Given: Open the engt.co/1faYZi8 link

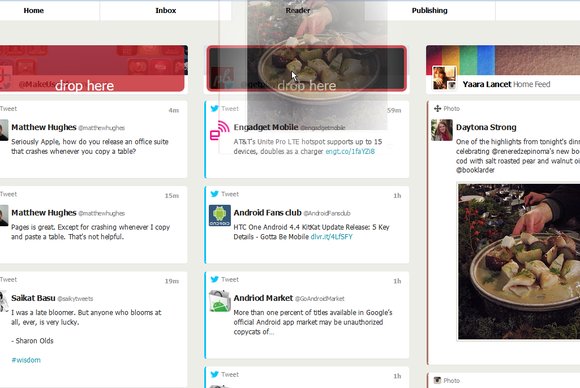Looking at the screenshot, I should coord(350,151).
